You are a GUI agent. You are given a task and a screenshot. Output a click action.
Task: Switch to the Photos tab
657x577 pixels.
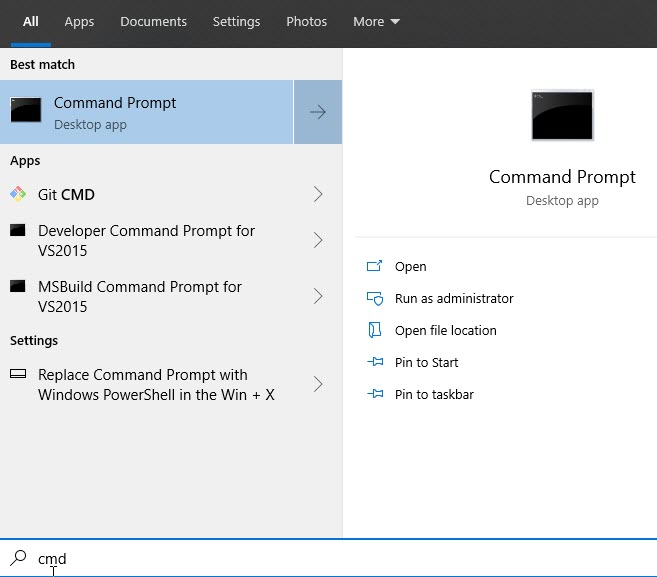306,21
